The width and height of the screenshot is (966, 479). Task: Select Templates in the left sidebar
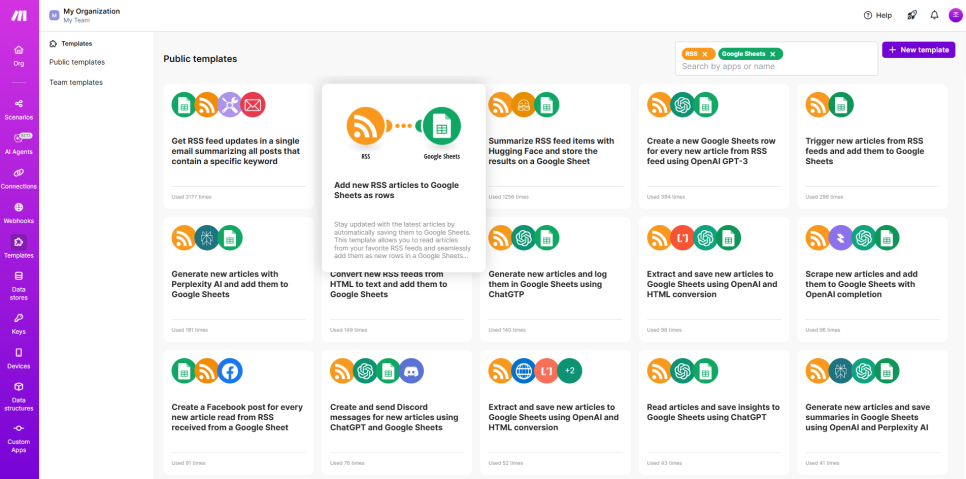19,248
